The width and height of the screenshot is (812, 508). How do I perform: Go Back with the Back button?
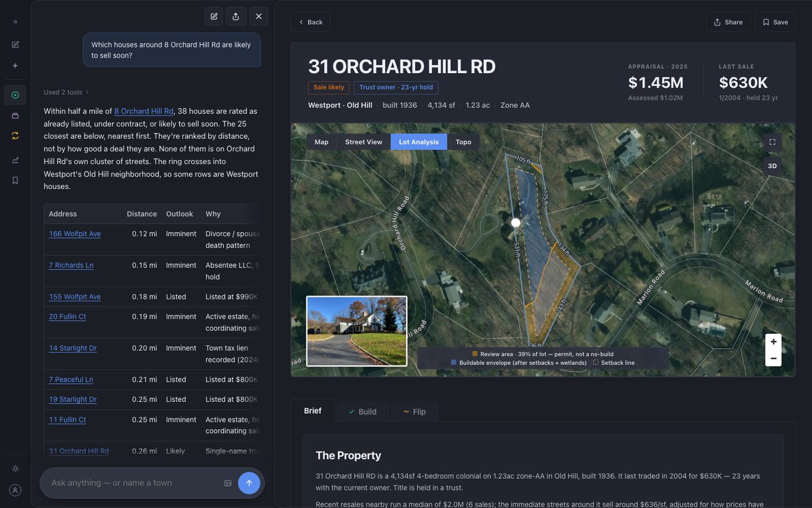(x=310, y=22)
